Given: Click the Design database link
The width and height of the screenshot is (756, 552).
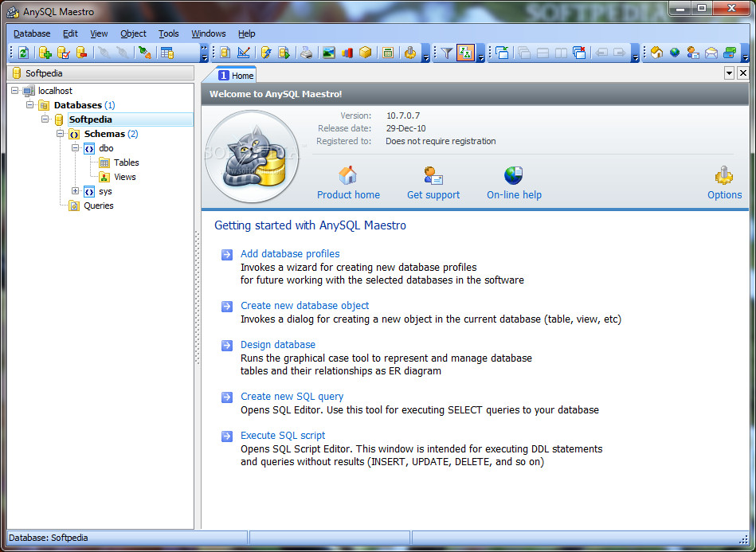Looking at the screenshot, I should click(x=278, y=345).
